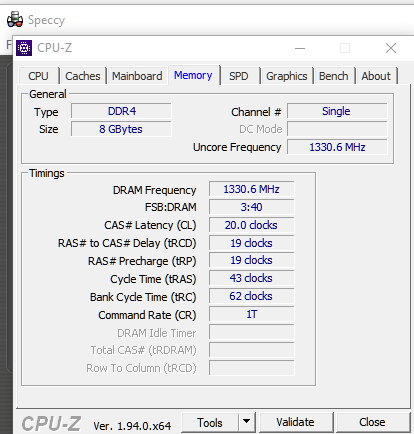This screenshot has height=434, width=414.
Task: Click the Channel # label
Action: (256, 112)
